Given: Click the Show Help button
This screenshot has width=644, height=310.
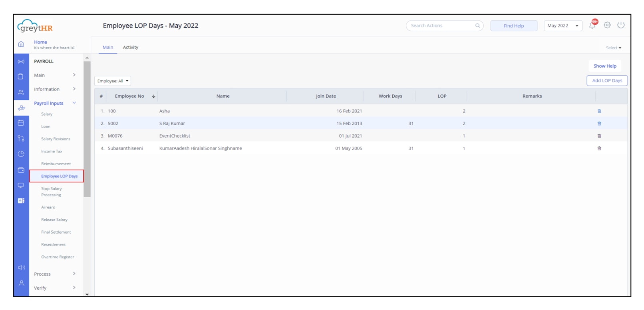Looking at the screenshot, I should [x=604, y=66].
